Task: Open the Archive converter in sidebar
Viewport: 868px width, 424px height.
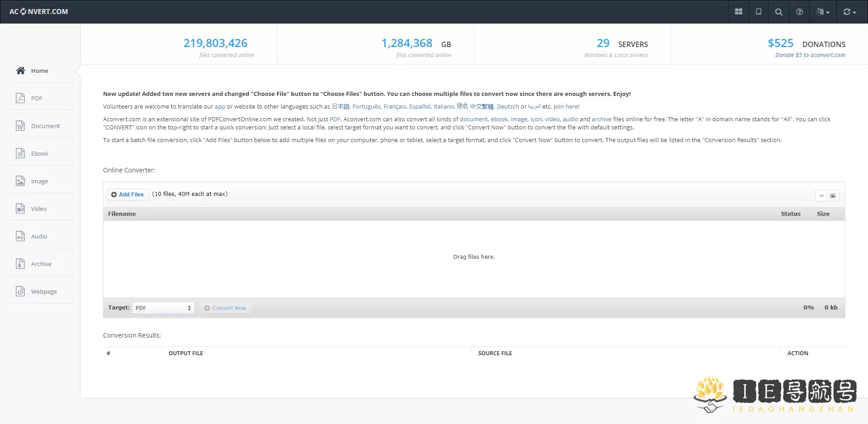Action: point(41,264)
